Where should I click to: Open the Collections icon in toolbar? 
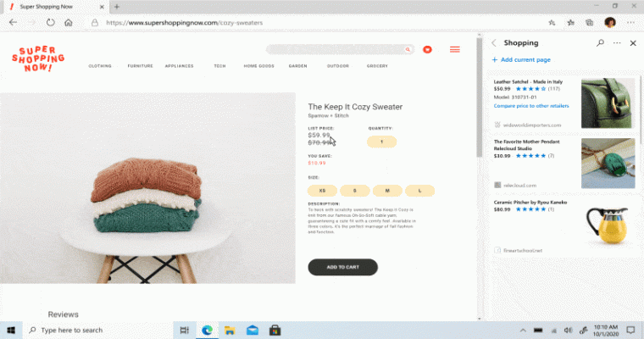590,23
